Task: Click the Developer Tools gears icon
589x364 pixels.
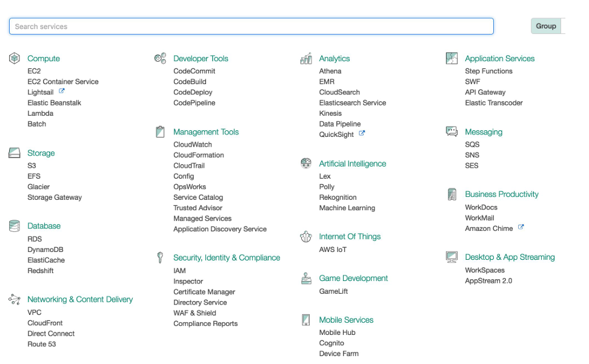Action: (160, 58)
